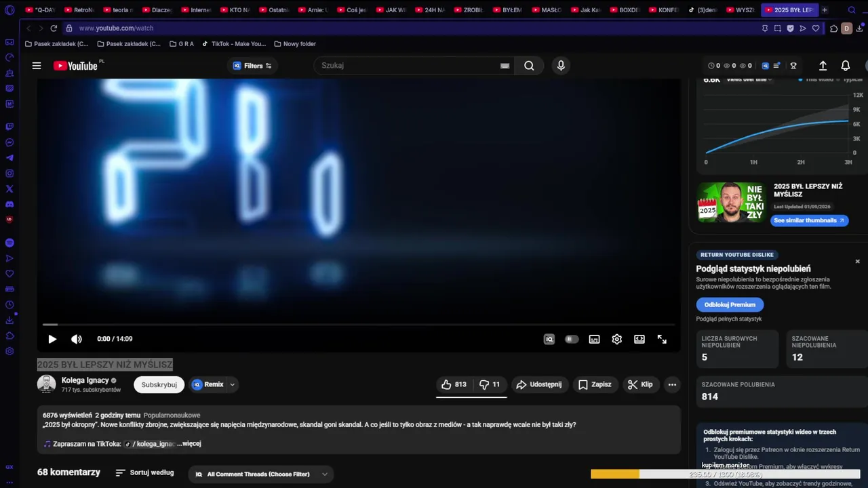Go to YouTube home via logo

[76, 66]
